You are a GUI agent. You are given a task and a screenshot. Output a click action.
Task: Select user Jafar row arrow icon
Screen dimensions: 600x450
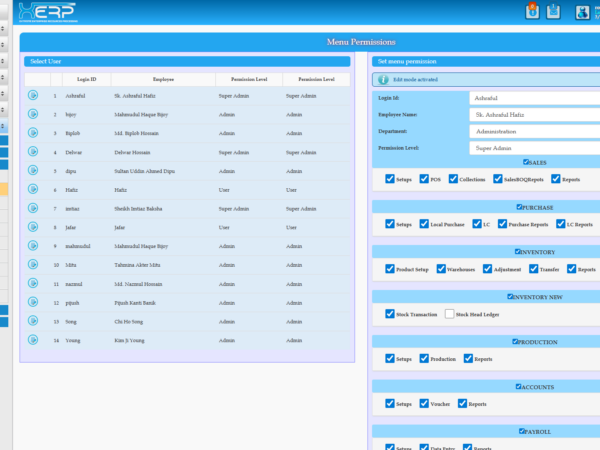33,227
